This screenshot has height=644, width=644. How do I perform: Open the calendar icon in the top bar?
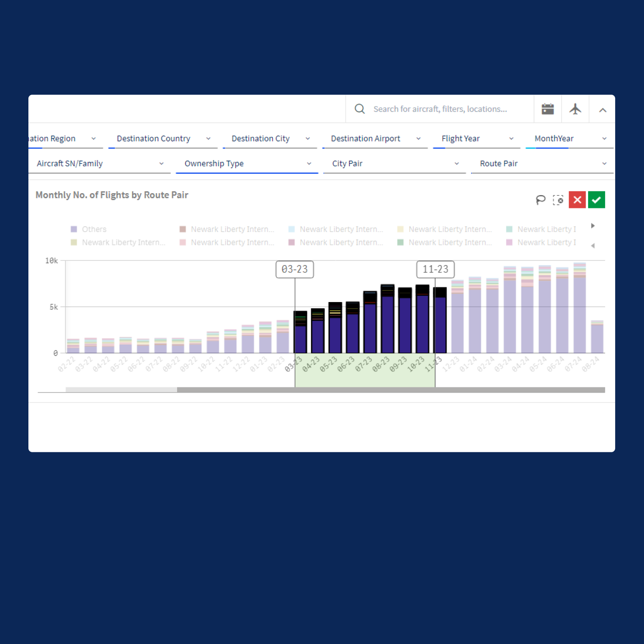coord(547,108)
